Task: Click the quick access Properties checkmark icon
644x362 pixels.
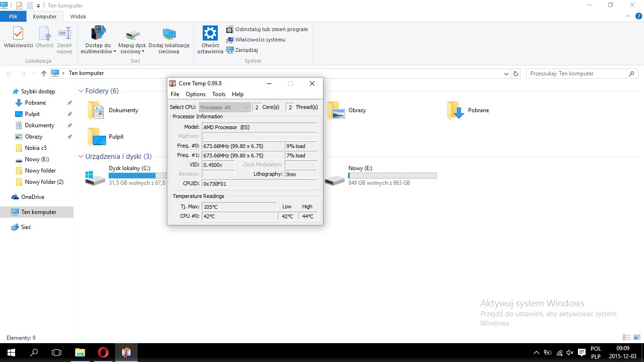Action: click(19, 6)
